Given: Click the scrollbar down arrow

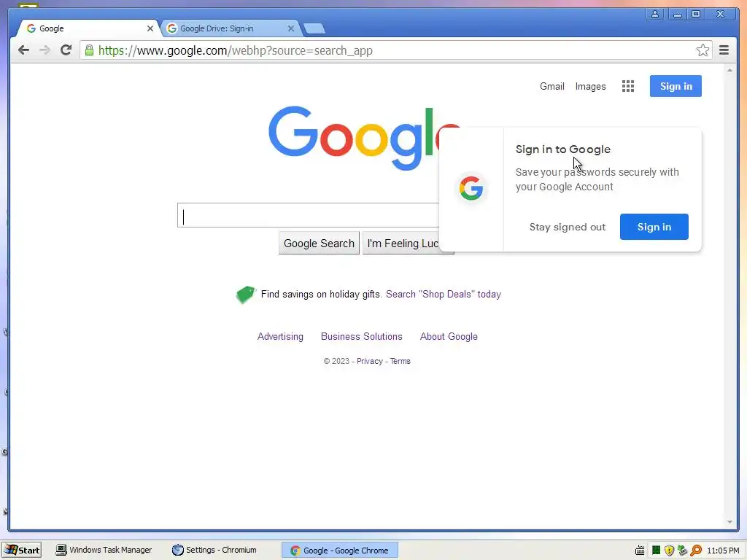Looking at the screenshot, I should coord(729,522).
